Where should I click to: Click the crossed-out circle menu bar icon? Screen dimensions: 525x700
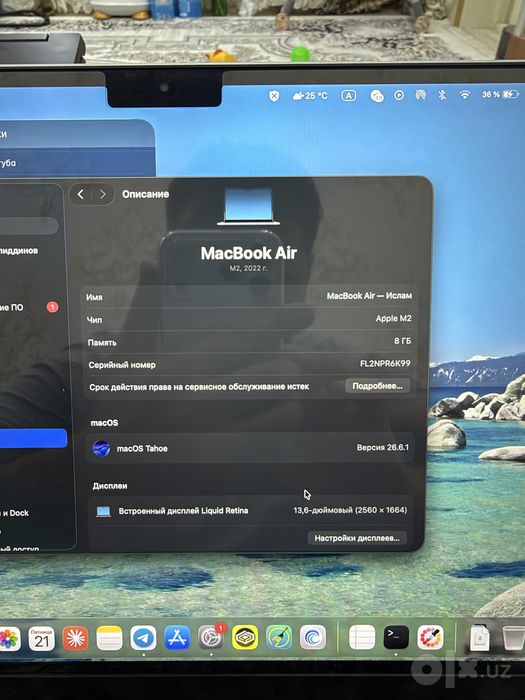[421, 95]
